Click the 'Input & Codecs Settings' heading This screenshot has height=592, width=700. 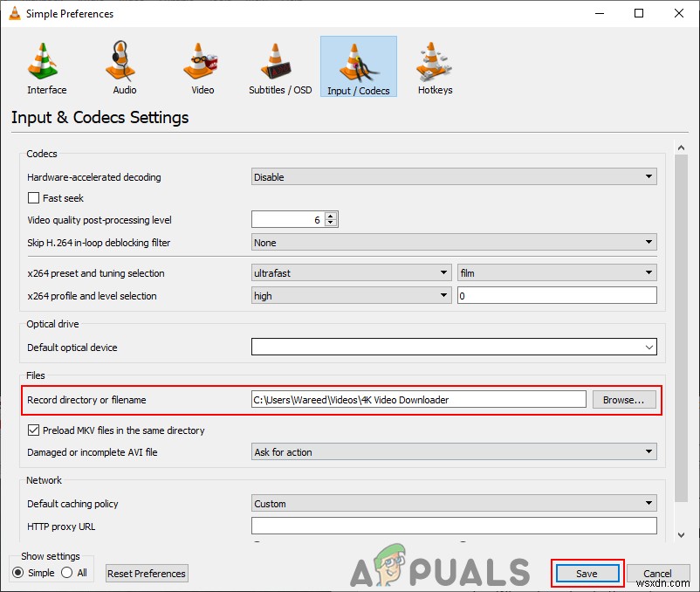pos(100,117)
